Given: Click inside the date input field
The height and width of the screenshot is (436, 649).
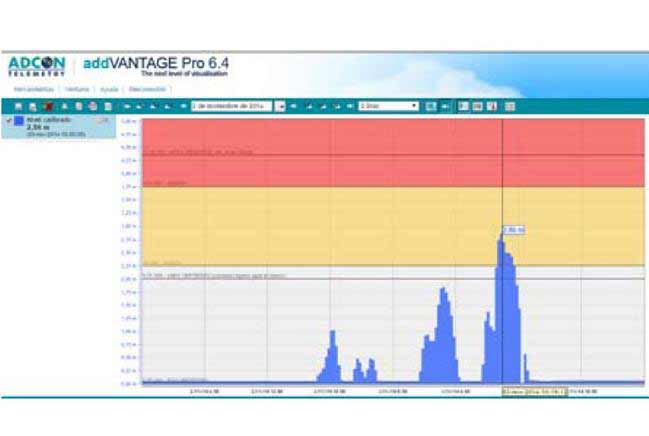Looking at the screenshot, I should coord(231,106).
